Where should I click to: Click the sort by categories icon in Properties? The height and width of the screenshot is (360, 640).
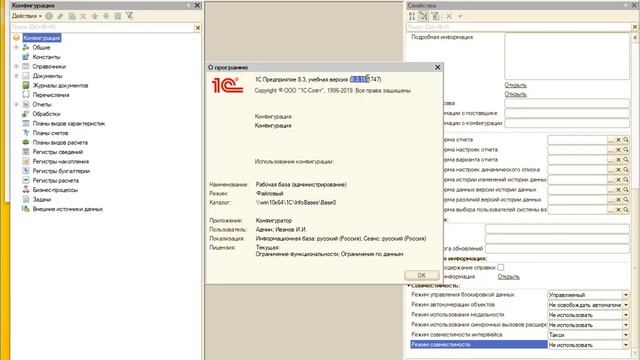(424, 16)
